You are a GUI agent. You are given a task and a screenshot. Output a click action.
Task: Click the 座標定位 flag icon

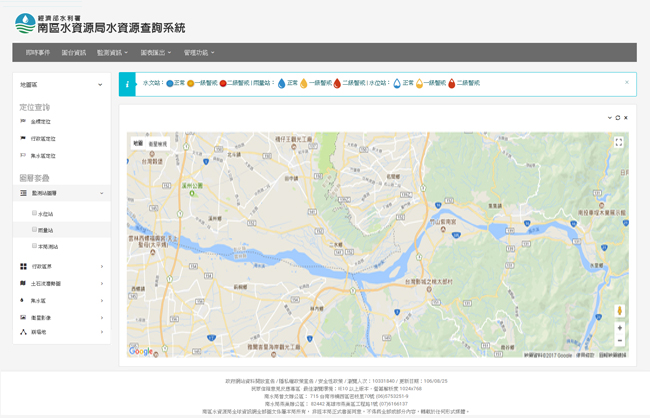(x=23, y=122)
